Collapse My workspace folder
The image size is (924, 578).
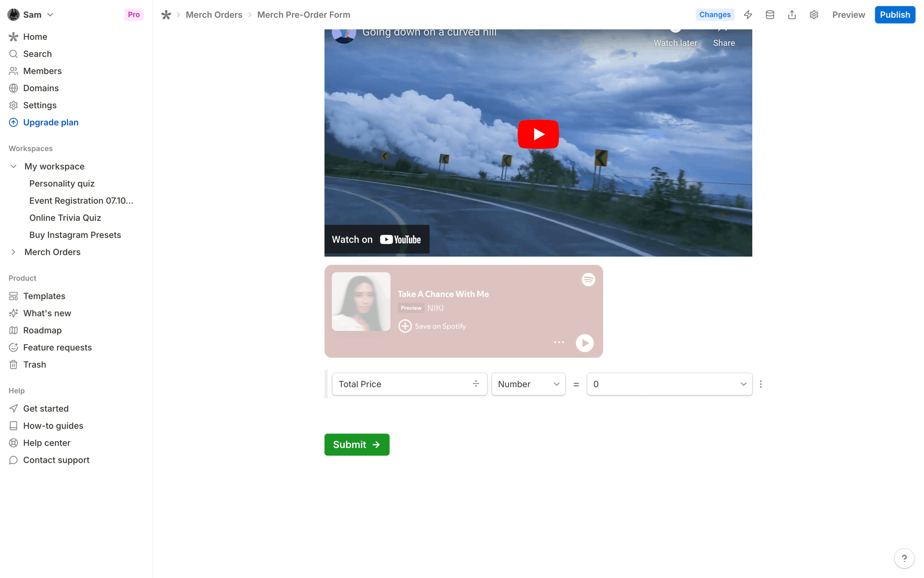pos(13,166)
